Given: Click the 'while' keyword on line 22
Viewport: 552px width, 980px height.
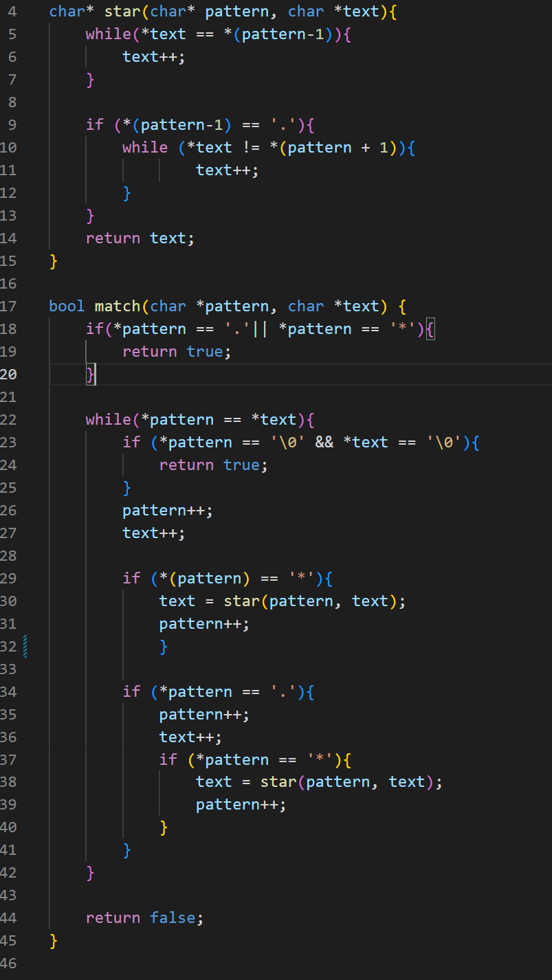Looking at the screenshot, I should [108, 420].
